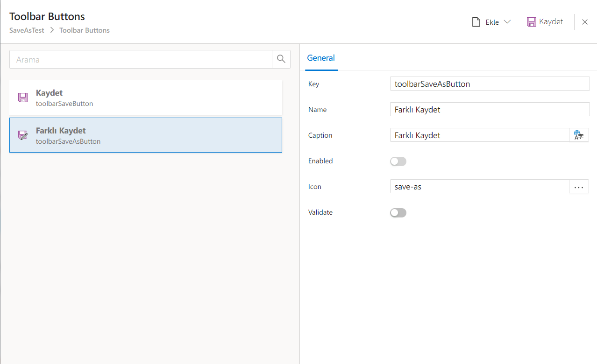The height and width of the screenshot is (364, 597).
Task: Click the Kaydet floppy disk icon in header
Action: 531,22
